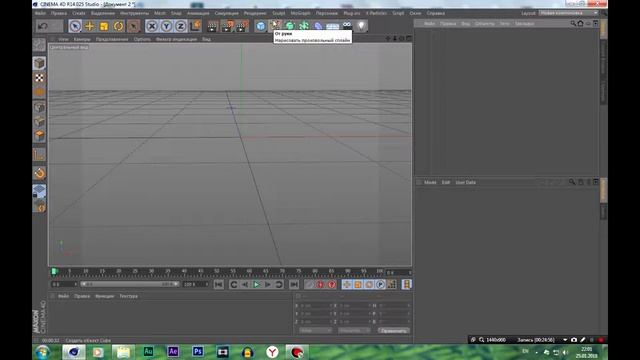This screenshot has height=360, width=640.
Task: Play animation forwards green button
Action: [x=256, y=284]
